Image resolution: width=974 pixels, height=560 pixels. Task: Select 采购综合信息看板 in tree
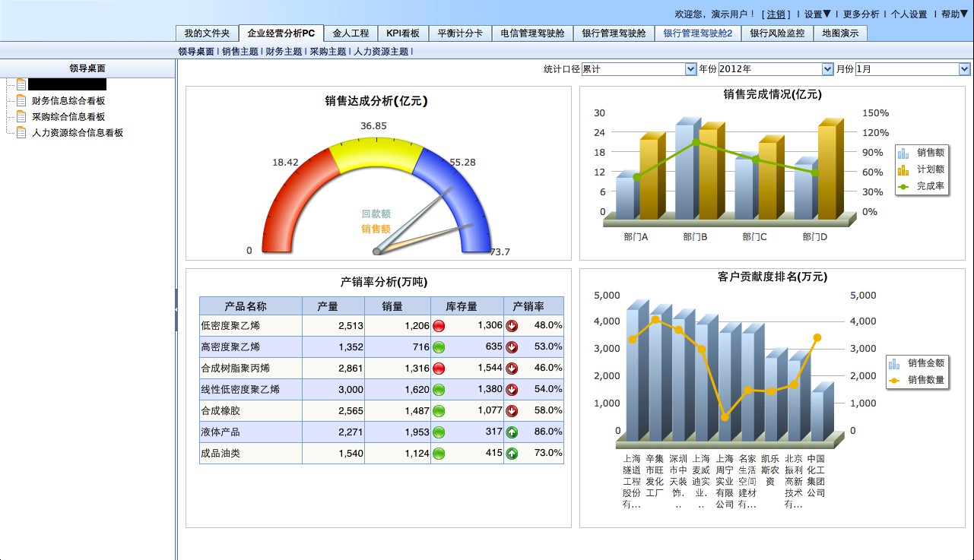[68, 117]
